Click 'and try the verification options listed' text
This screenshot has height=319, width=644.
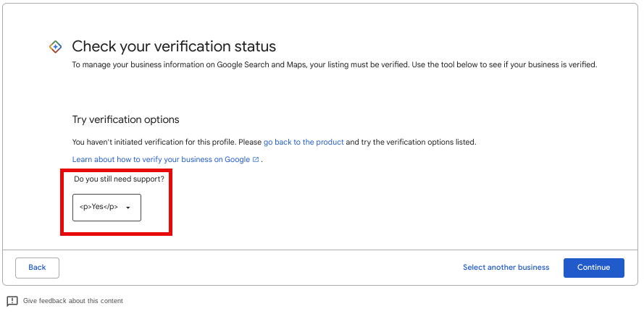[411, 143]
